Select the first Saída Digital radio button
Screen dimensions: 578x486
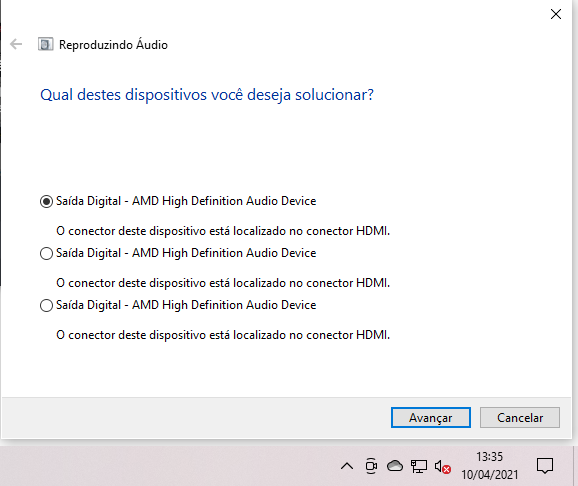[x=46, y=201]
